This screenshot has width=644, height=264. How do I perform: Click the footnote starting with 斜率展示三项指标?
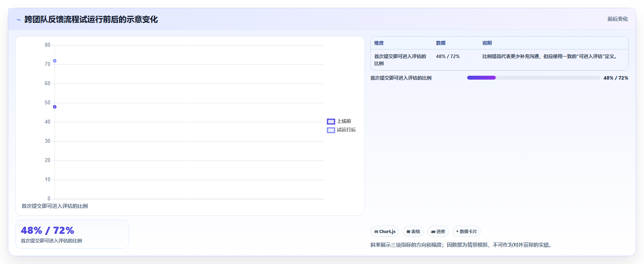[462, 245]
